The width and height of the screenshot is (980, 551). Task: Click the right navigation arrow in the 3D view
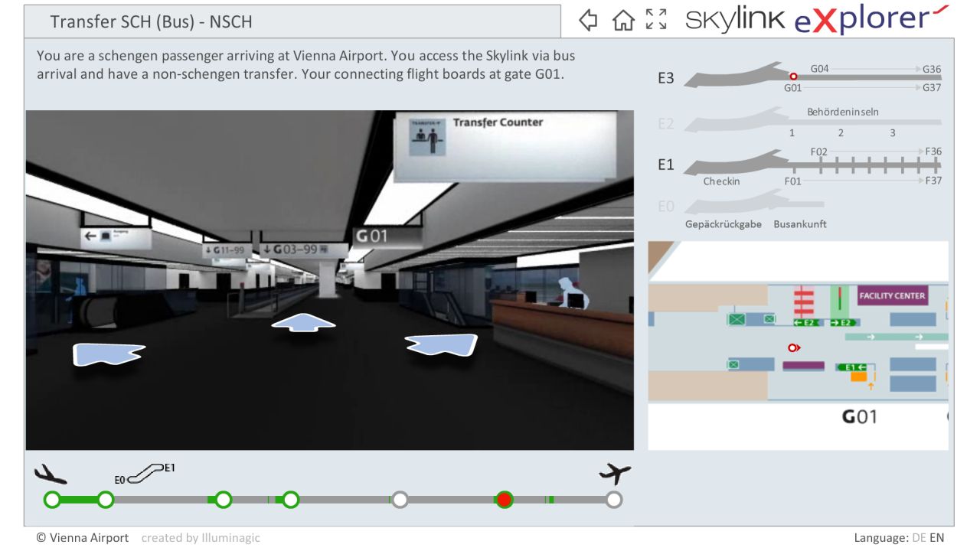[440, 345]
